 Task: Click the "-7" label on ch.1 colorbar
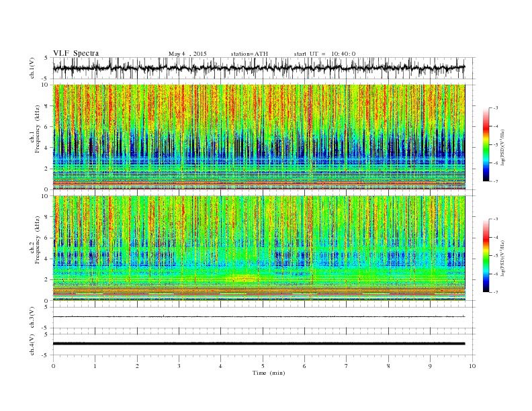point(496,181)
